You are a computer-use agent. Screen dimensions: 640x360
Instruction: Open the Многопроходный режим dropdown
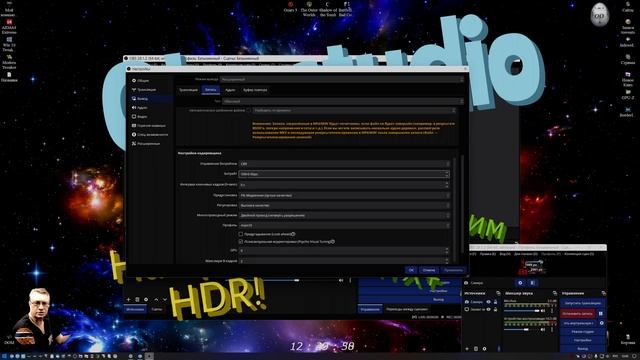[344, 215]
